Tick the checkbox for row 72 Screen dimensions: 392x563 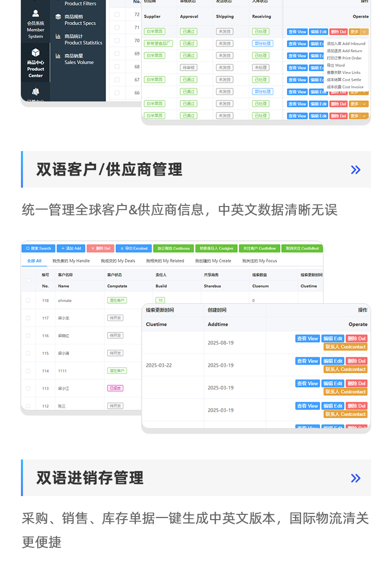tap(117, 14)
